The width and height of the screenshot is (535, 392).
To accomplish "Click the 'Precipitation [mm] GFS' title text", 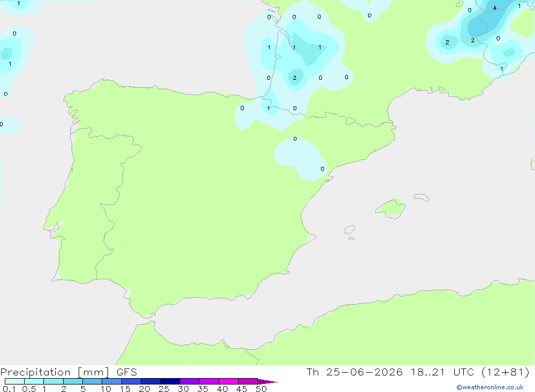I will (x=68, y=372).
